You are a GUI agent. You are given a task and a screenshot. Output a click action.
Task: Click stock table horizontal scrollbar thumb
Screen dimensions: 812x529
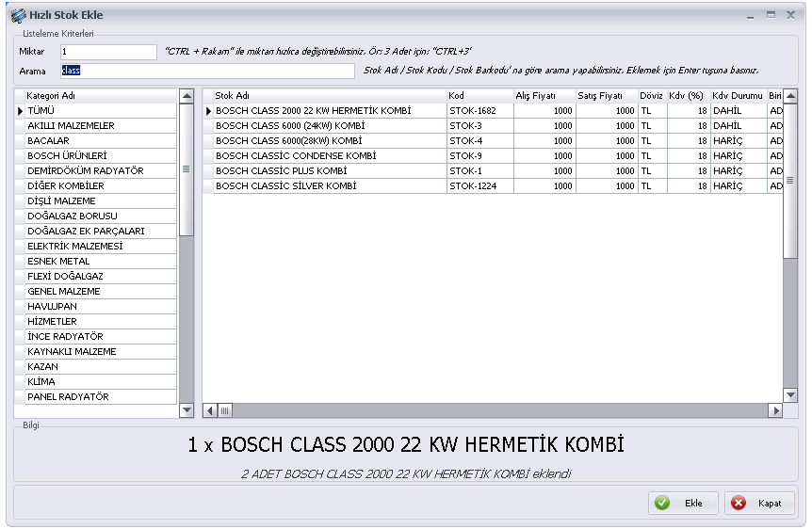coord(225,411)
